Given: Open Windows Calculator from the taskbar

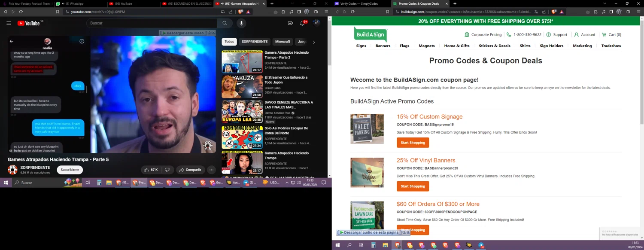Looking at the screenshot, I should click(99, 183).
